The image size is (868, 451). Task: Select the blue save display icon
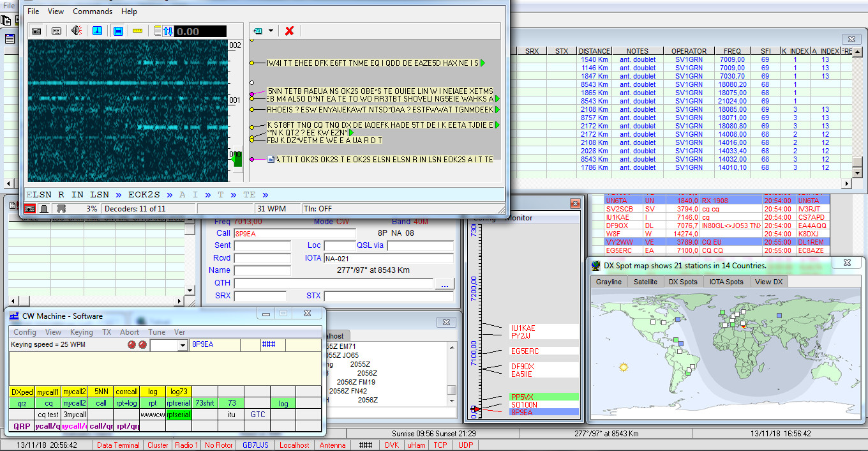click(117, 31)
